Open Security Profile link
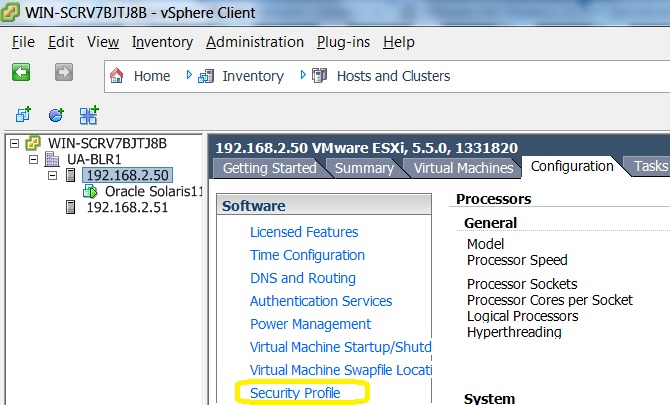 click(x=295, y=393)
